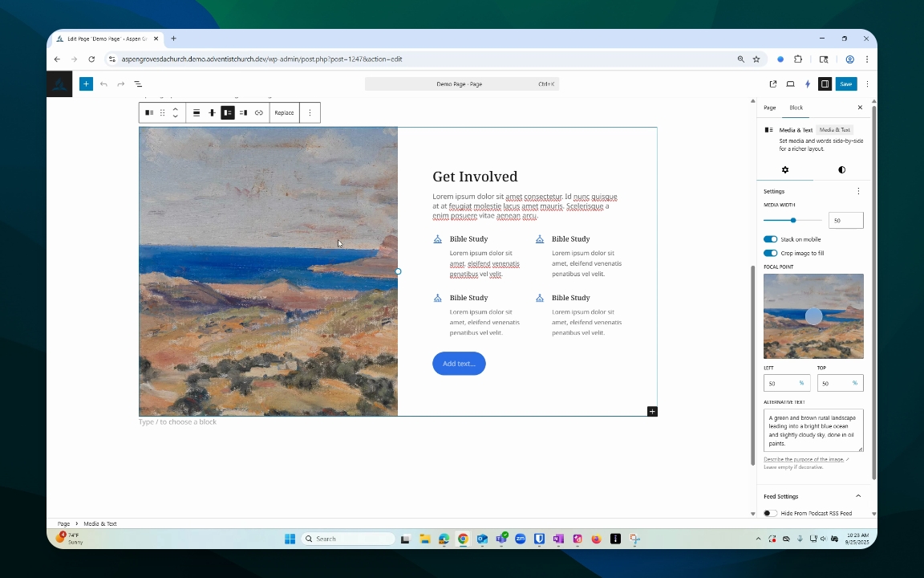Move block up with the up chevron
This screenshot has width=924, height=578.
click(175, 109)
